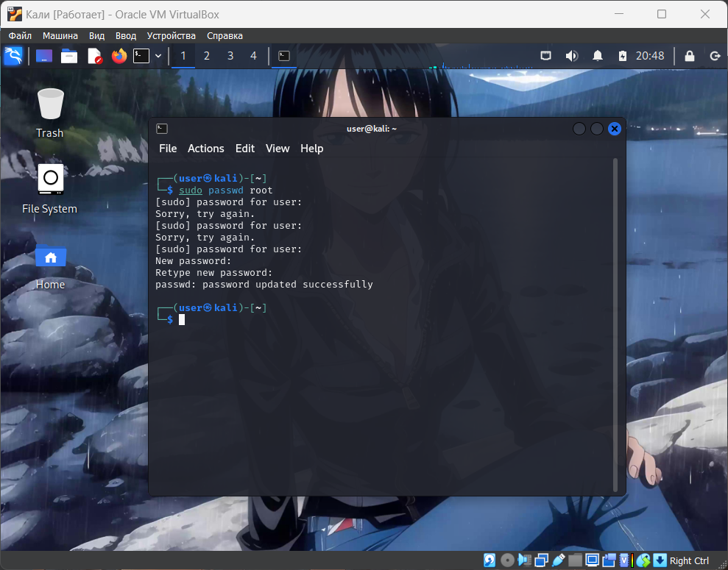Viewport: 728px width, 570px height.
Task: Click the 'New password:' line
Action: 193,261
